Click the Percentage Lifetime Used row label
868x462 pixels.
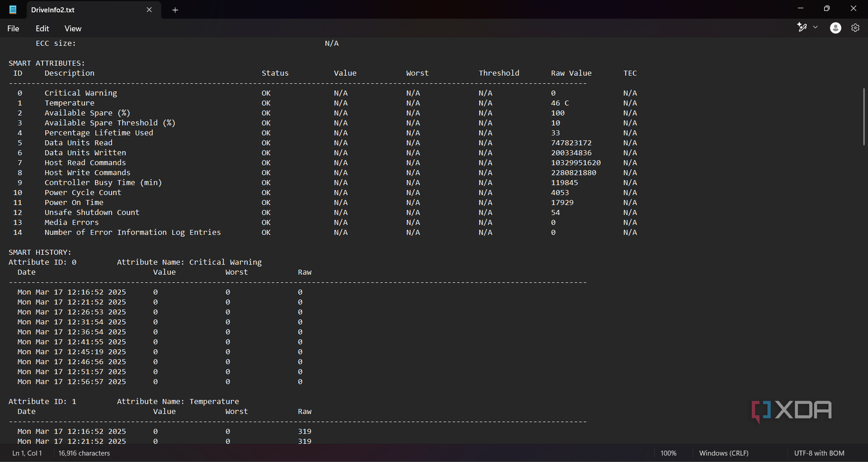click(99, 133)
